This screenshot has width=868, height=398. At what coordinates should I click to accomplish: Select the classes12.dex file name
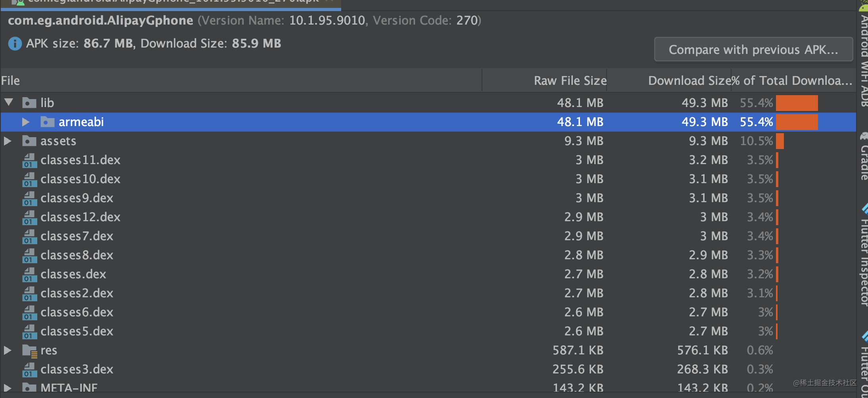click(81, 217)
